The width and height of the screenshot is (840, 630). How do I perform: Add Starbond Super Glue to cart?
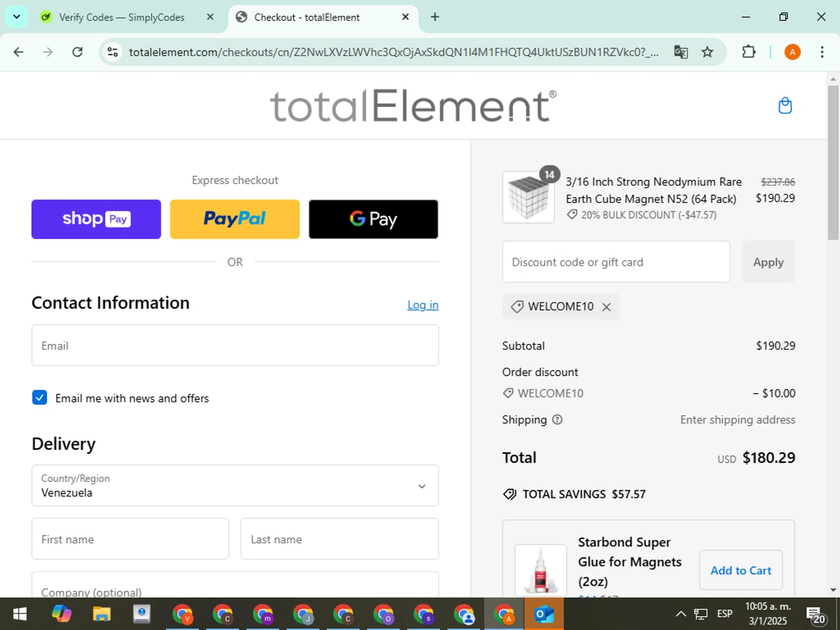point(741,570)
